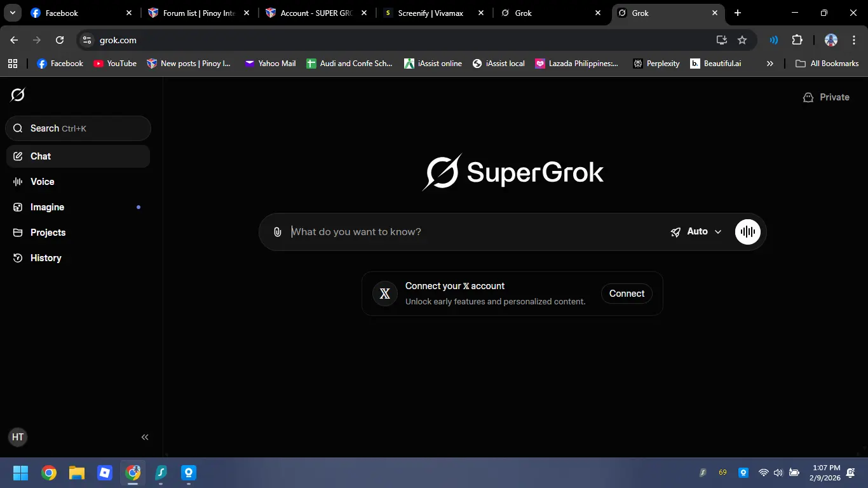Viewport: 868px width, 488px height.
Task: Click the X logo icon in connect card
Action: point(384,294)
